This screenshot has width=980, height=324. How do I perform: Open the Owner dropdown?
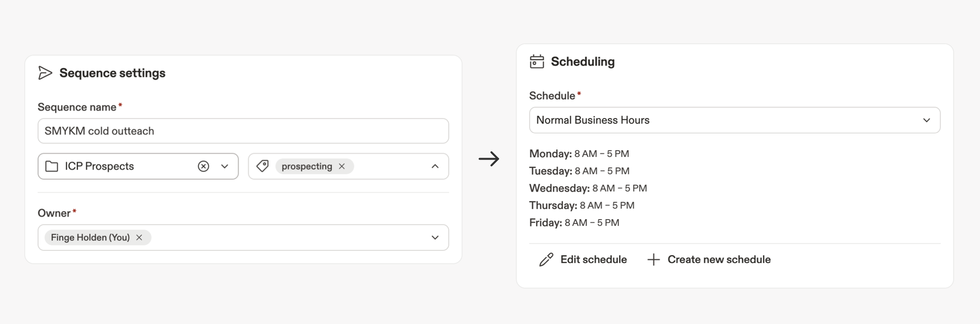coord(435,238)
